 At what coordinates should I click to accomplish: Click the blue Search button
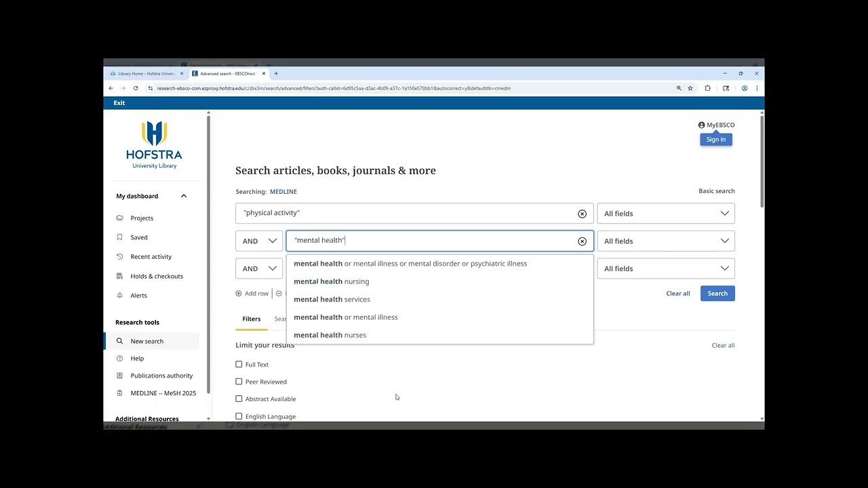click(717, 293)
